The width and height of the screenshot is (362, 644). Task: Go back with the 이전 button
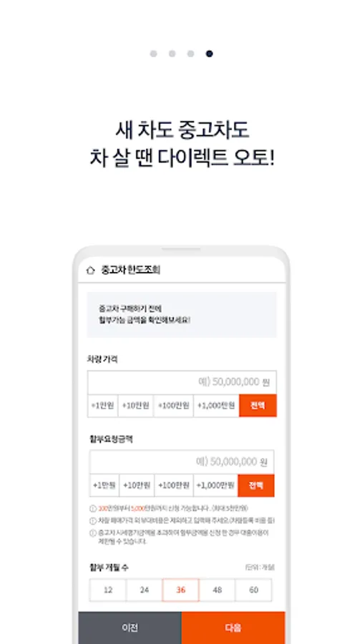[x=129, y=628]
